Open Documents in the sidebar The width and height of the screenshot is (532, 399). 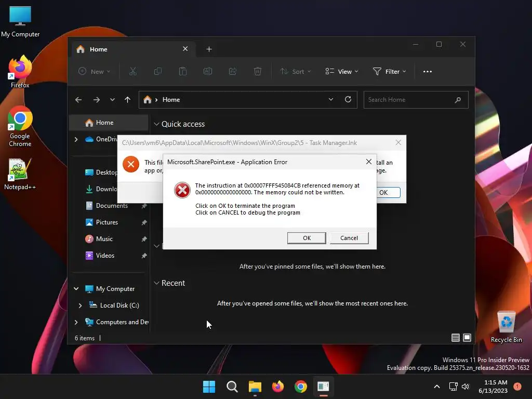pos(112,206)
